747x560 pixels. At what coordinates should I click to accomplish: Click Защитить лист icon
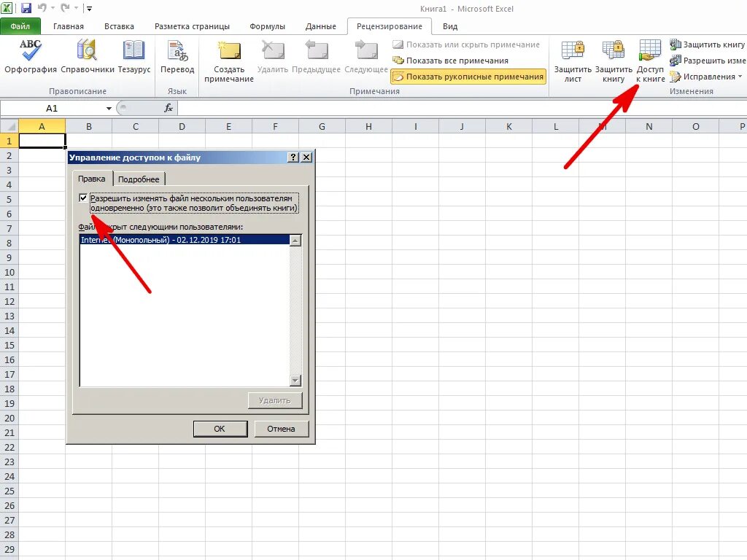point(573,61)
